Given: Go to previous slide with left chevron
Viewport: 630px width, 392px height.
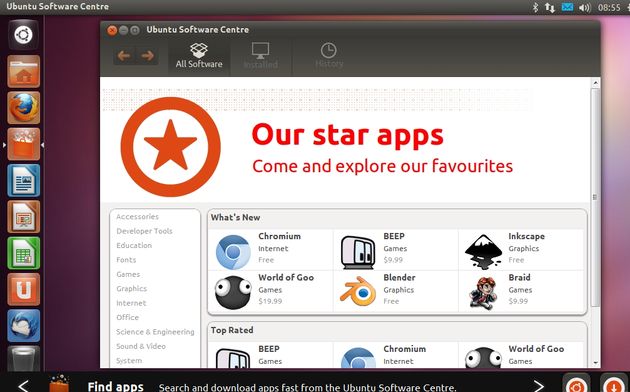Looking at the screenshot, I should (x=23, y=386).
